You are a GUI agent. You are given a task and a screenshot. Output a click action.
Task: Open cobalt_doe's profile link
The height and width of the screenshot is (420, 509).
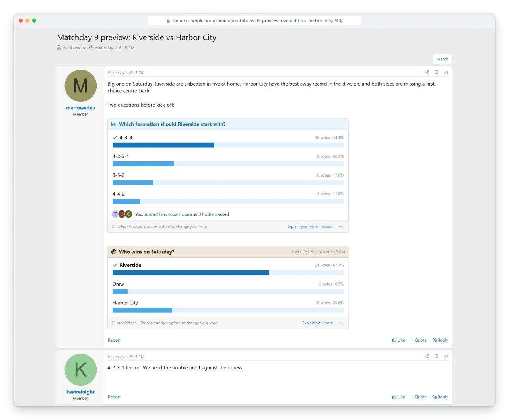pos(179,214)
